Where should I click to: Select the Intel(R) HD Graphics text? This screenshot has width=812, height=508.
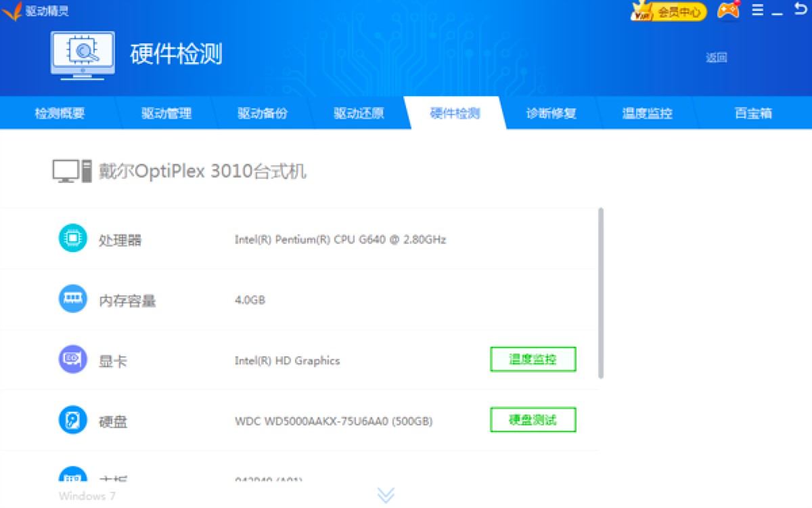pyautogui.click(x=287, y=360)
